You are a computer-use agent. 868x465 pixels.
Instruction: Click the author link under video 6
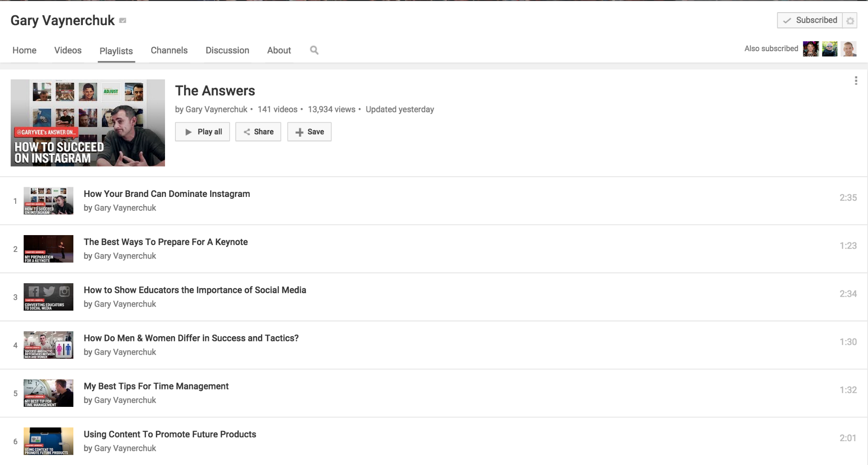pyautogui.click(x=125, y=448)
